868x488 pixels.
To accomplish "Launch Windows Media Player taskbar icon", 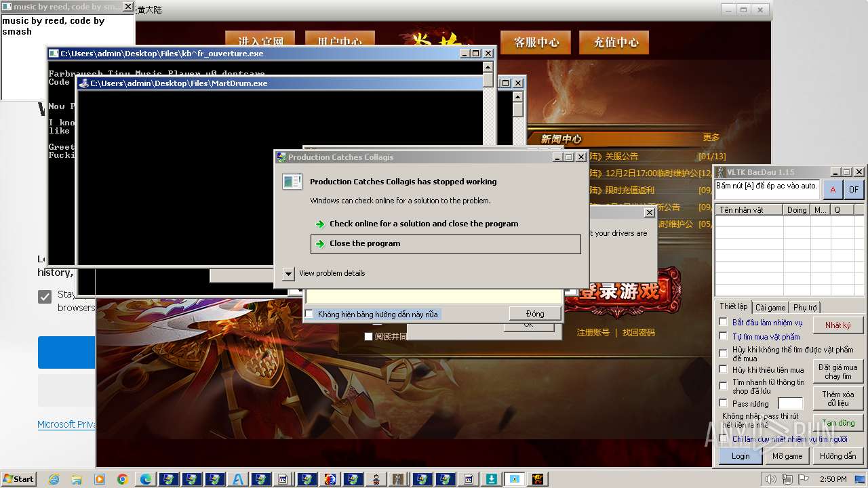I will click(x=100, y=479).
